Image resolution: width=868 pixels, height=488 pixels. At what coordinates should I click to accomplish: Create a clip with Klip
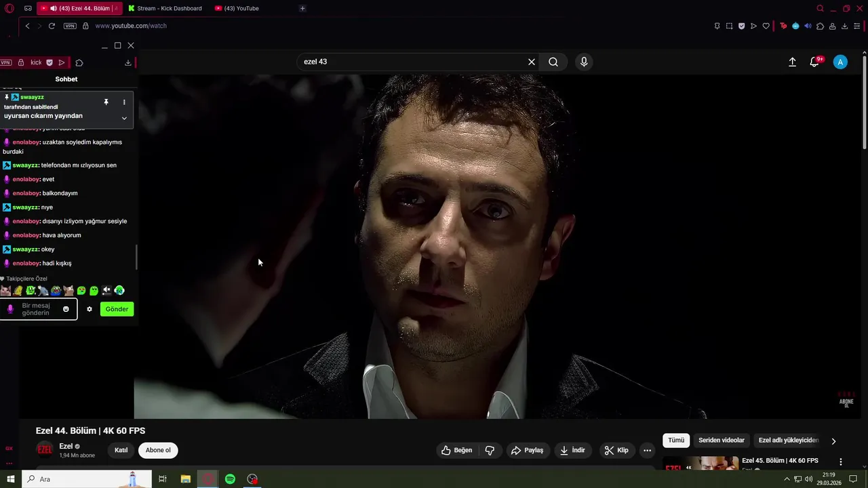click(616, 450)
